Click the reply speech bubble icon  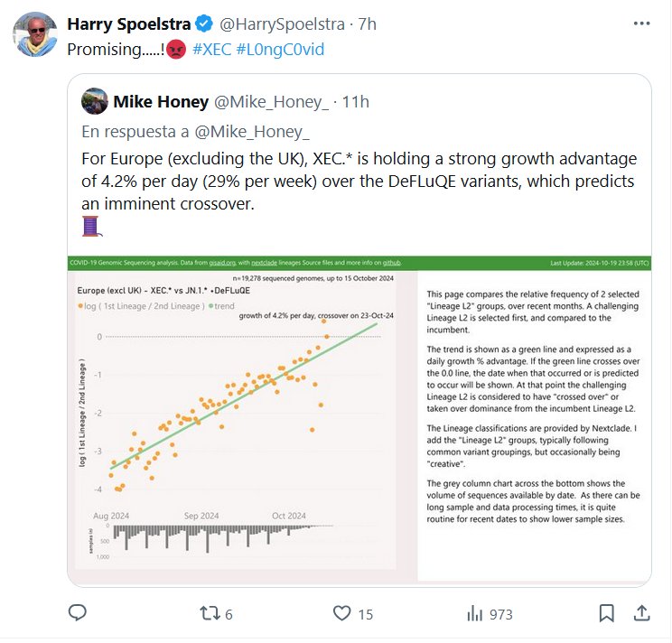78,613
